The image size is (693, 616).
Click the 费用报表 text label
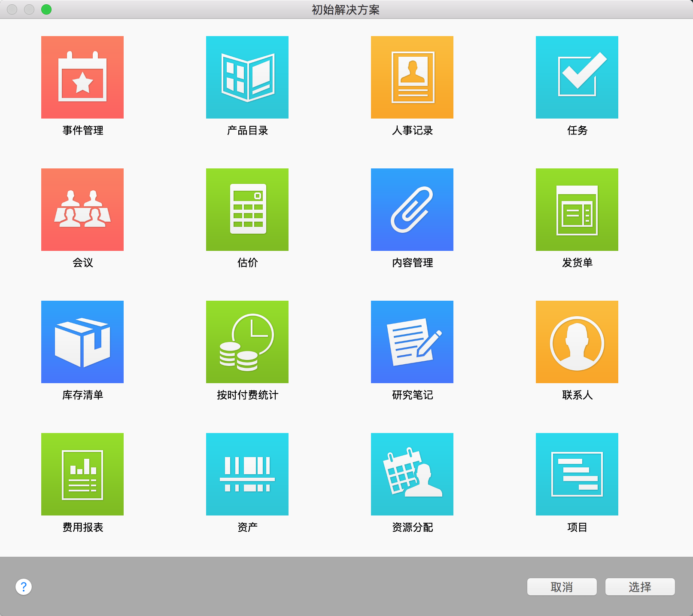[x=83, y=527]
